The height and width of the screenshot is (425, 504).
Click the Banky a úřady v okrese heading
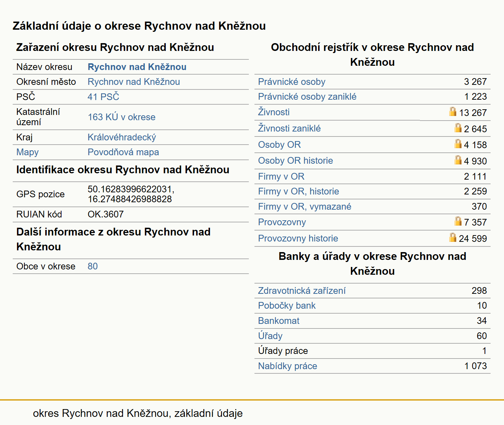pyautogui.click(x=372, y=263)
